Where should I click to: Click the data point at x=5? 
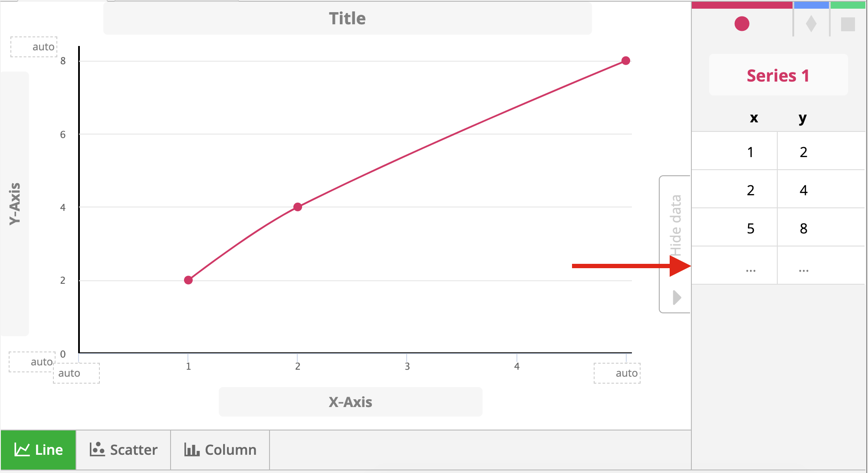(625, 61)
